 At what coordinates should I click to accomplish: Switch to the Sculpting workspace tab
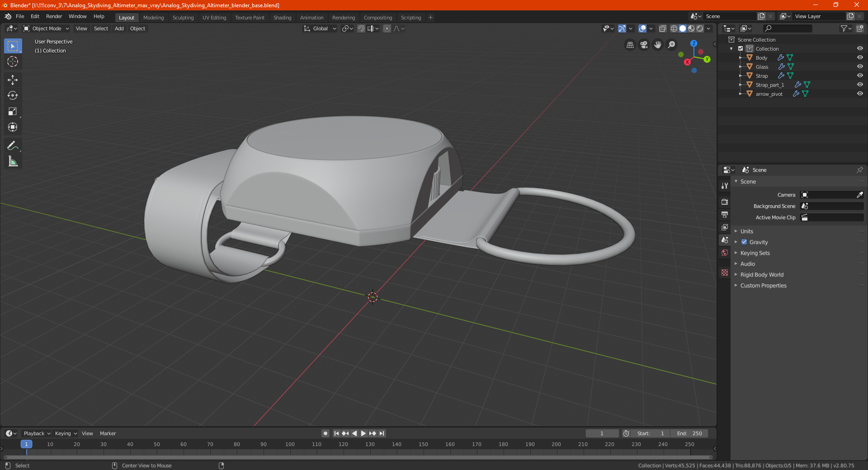tap(183, 18)
